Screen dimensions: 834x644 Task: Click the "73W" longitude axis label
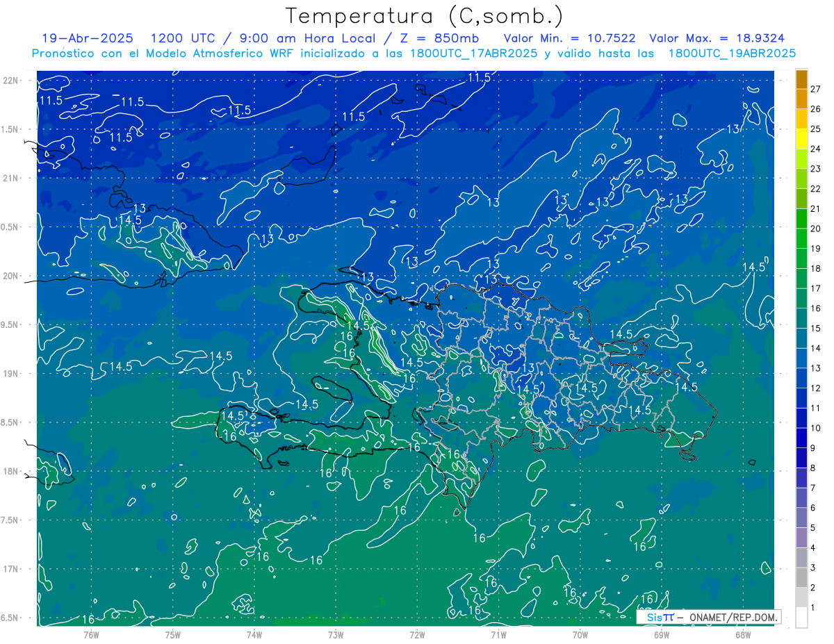coord(336,634)
